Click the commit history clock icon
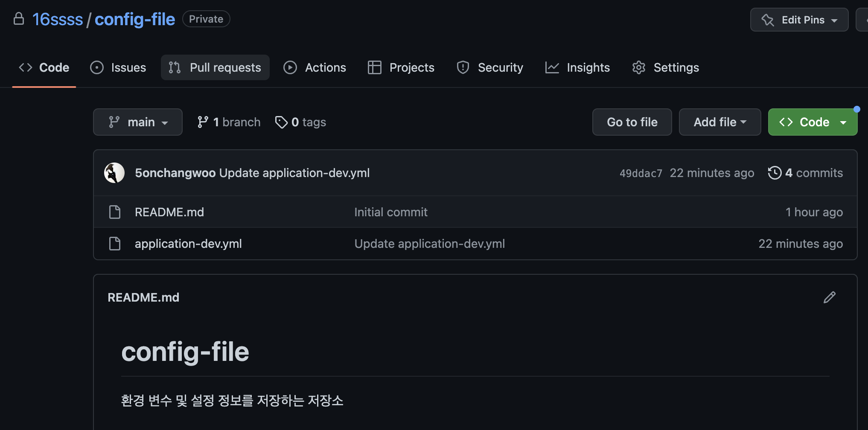The height and width of the screenshot is (430, 868). point(775,173)
